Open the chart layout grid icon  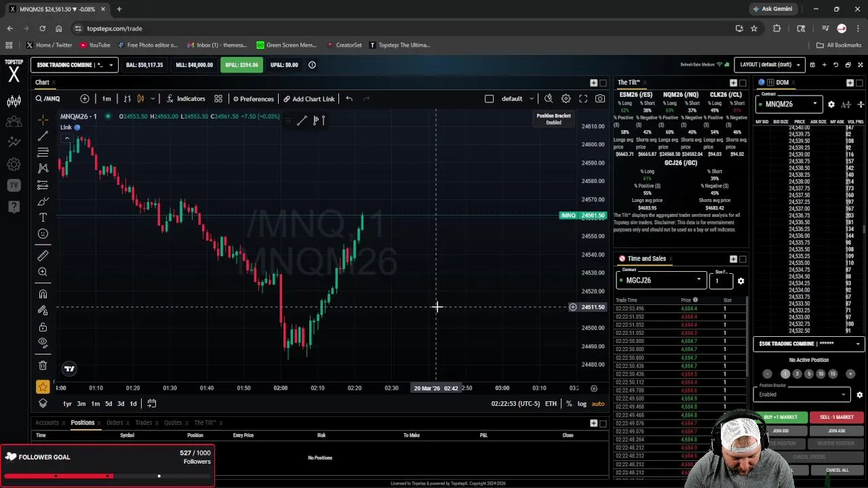(x=218, y=99)
